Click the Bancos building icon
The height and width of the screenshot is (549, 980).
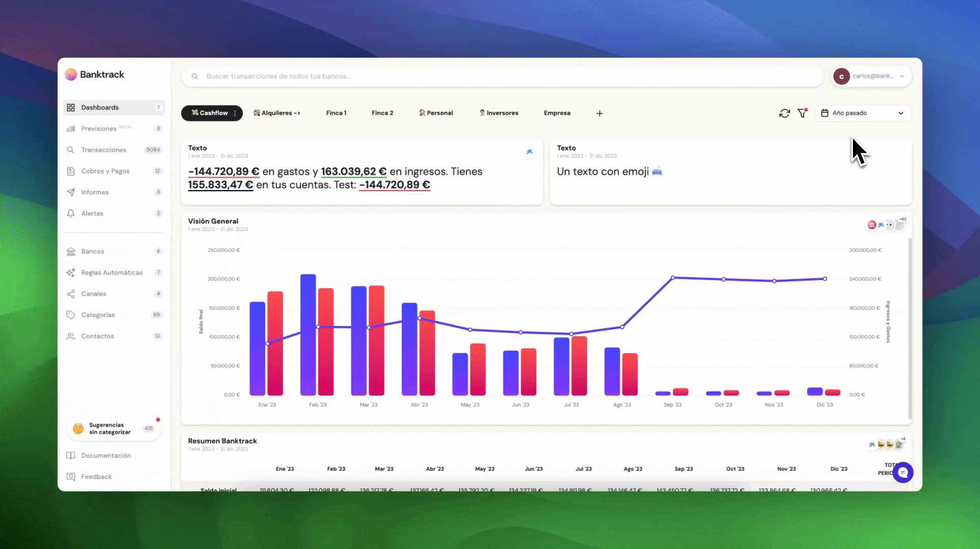[71, 252]
